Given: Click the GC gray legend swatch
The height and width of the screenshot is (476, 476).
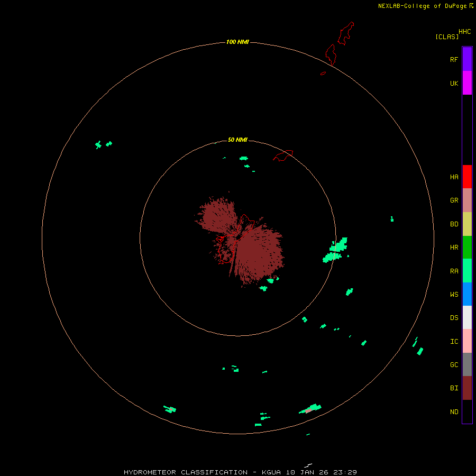Looking at the screenshot, I should [467, 364].
